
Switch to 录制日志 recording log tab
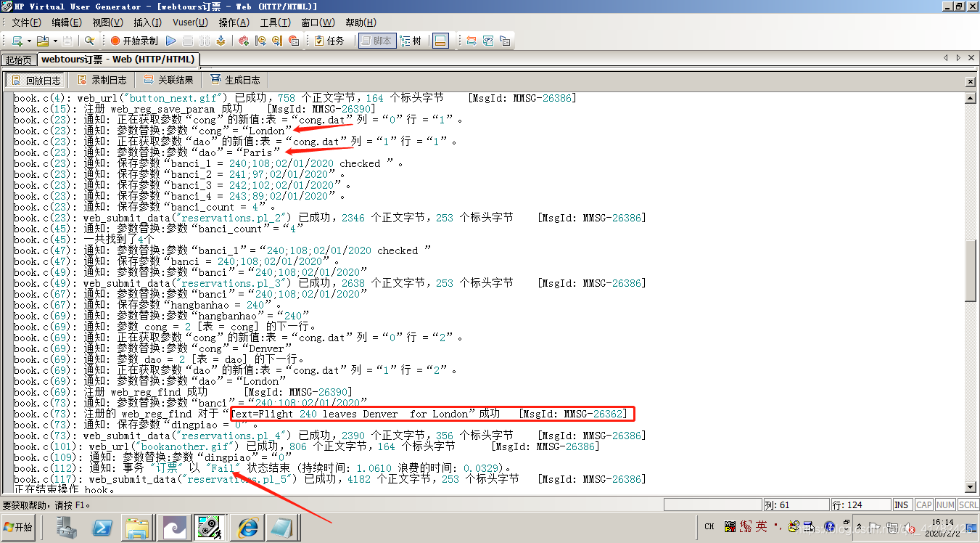point(102,80)
